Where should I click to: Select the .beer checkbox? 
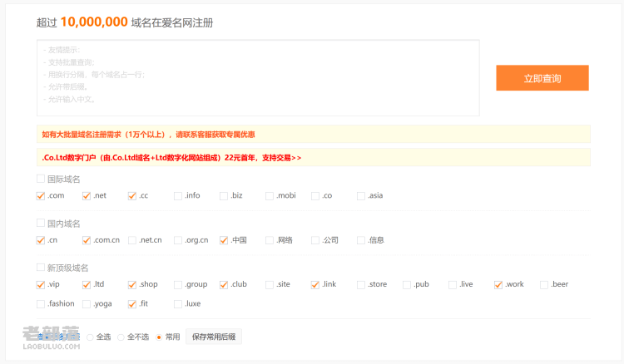544,284
